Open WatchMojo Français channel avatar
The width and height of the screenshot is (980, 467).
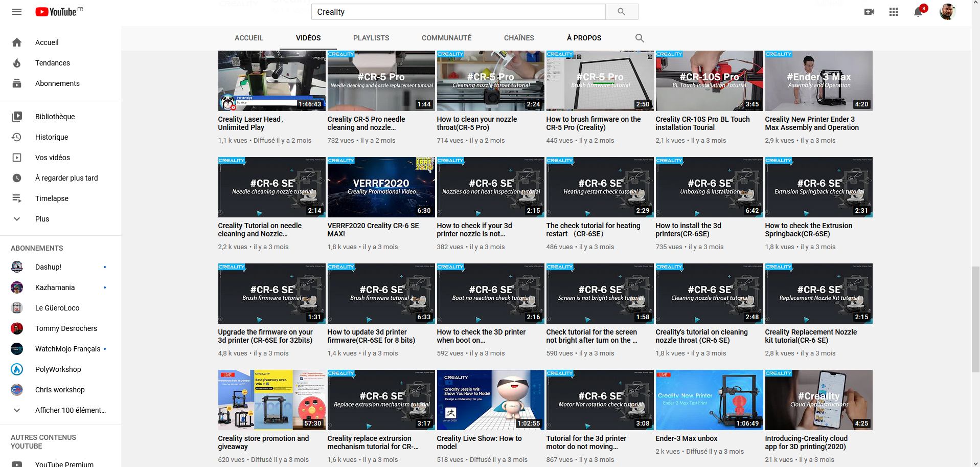[17, 349]
